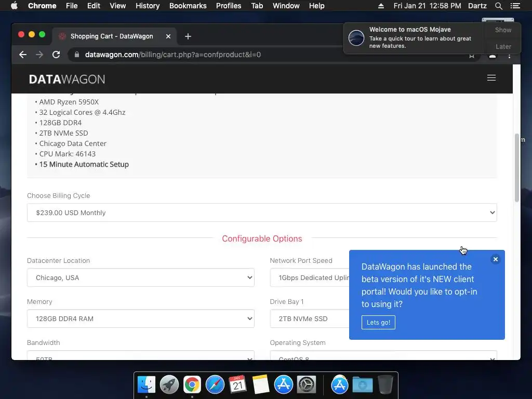Open System Preferences from the dock
Image resolution: width=532 pixels, height=399 pixels.
(x=307, y=385)
